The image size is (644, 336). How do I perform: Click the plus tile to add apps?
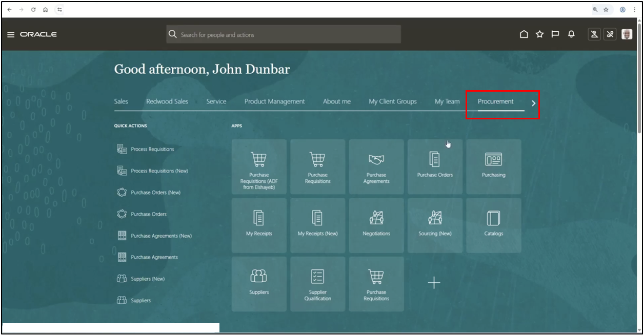pyautogui.click(x=434, y=283)
